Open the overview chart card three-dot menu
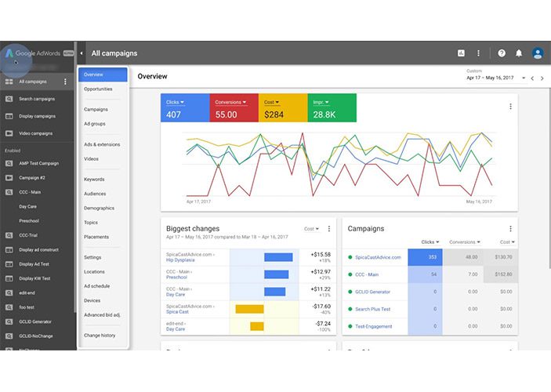The height and width of the screenshot is (392, 551). tap(510, 106)
